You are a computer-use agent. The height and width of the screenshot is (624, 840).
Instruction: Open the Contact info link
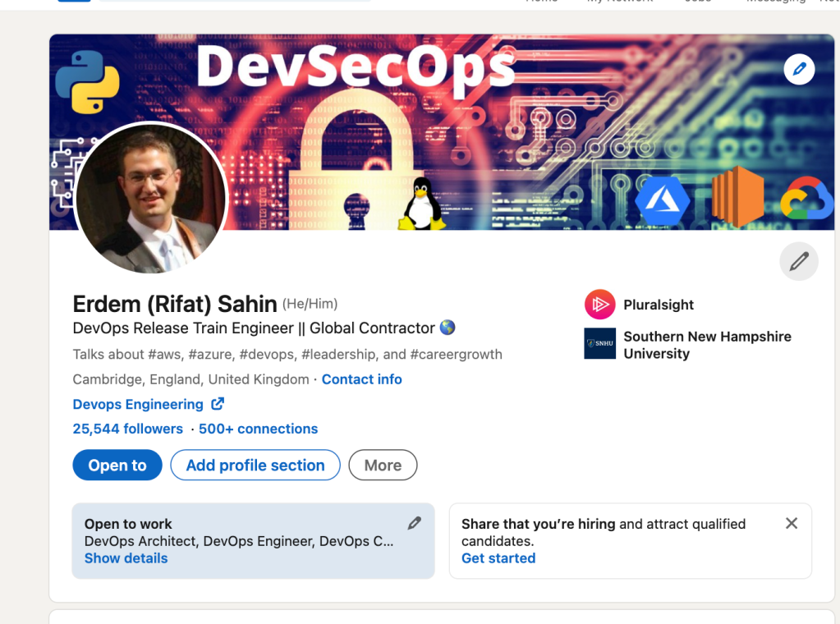[361, 379]
